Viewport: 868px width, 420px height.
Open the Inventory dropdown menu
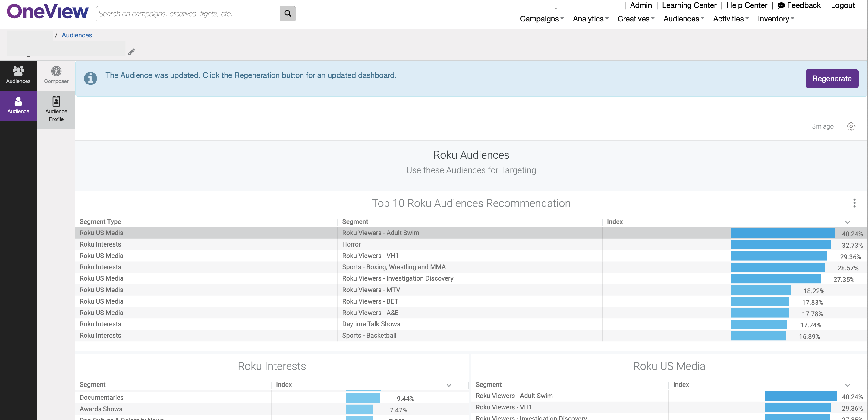click(775, 19)
